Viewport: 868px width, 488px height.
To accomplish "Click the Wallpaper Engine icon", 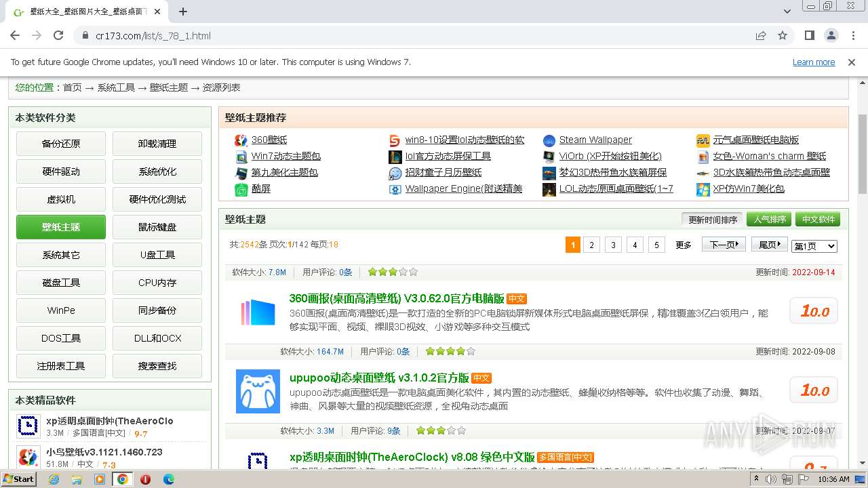I will click(395, 189).
